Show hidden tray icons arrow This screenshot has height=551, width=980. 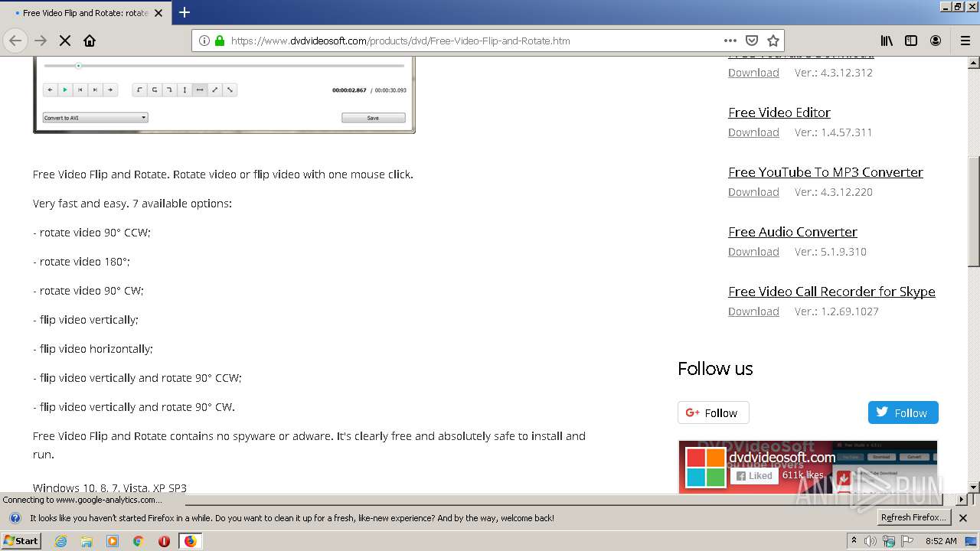[854, 541]
